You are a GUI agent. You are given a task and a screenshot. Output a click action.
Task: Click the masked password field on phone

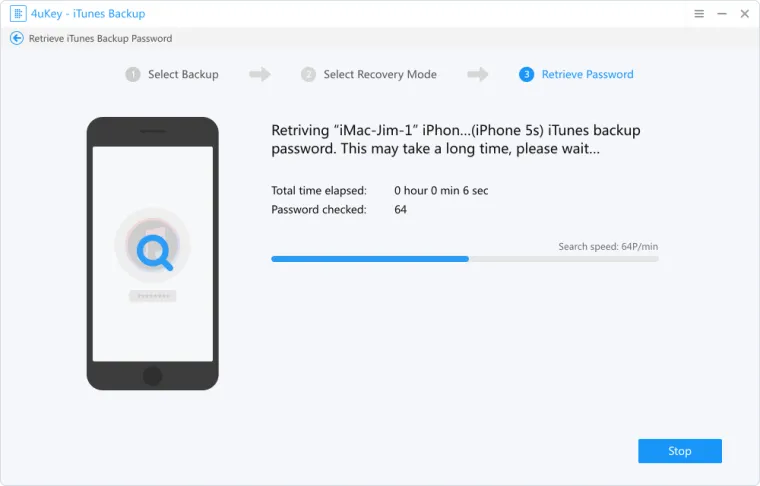pos(153,296)
